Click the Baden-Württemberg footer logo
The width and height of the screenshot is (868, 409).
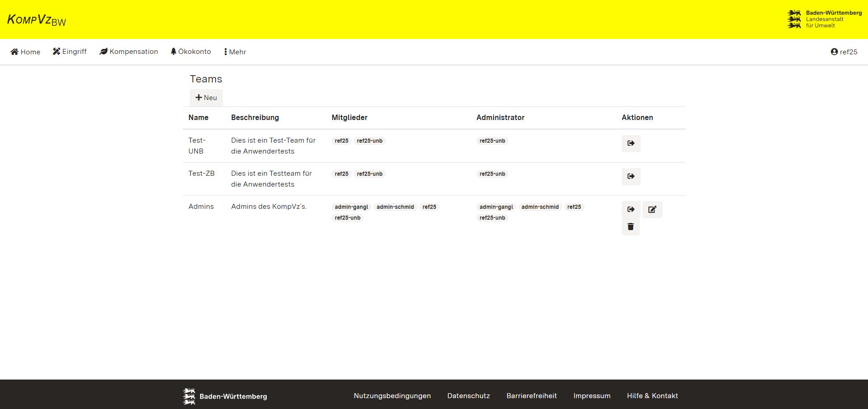(225, 396)
